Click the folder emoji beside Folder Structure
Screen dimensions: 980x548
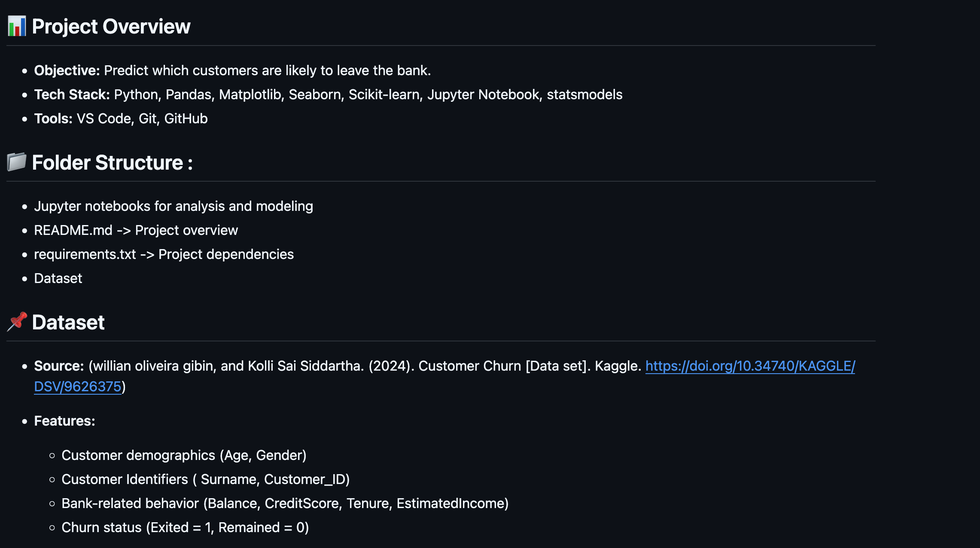tap(17, 162)
